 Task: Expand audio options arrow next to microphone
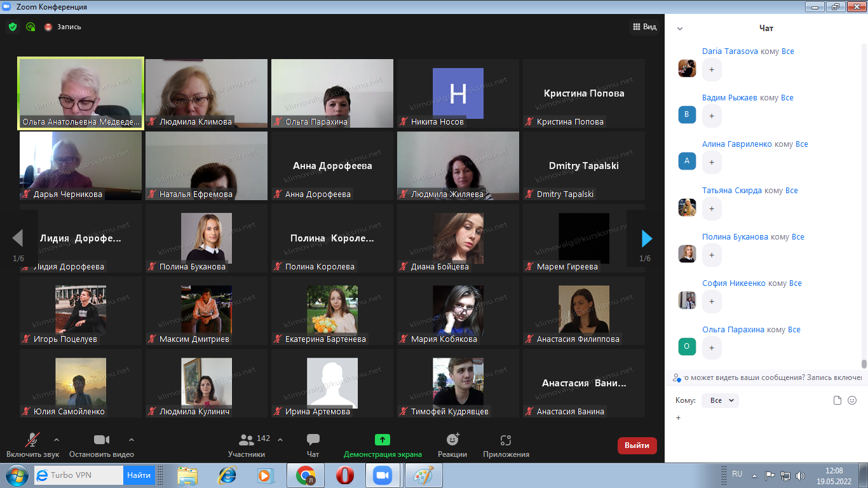tap(57, 439)
